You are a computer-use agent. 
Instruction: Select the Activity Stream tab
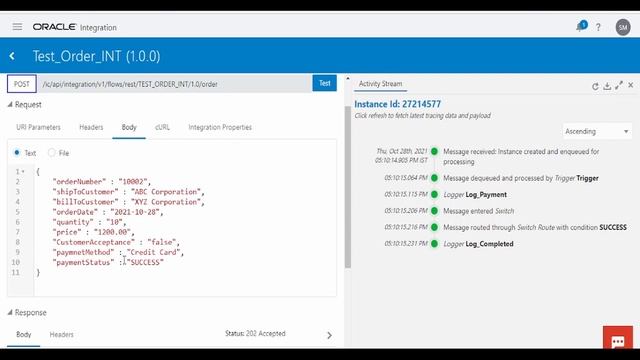(380, 84)
